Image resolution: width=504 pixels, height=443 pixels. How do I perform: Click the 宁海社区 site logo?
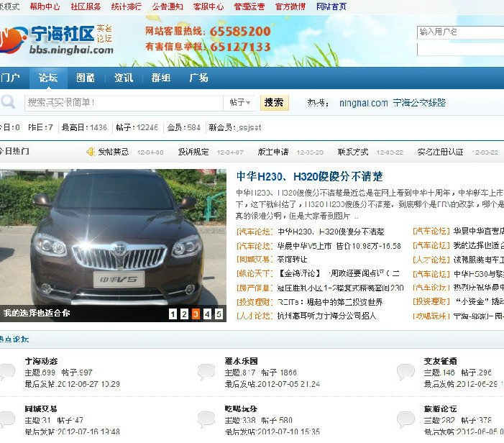tap(56, 40)
